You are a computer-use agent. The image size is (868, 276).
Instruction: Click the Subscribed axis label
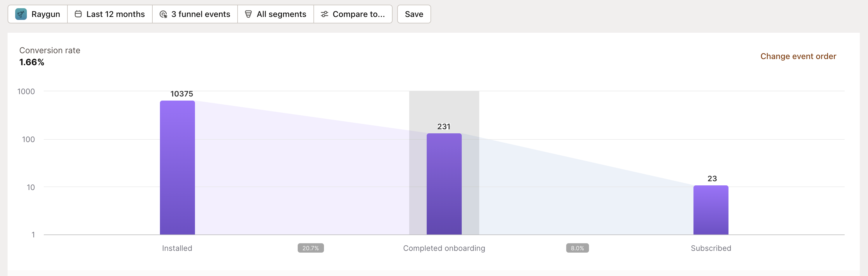pos(711,248)
